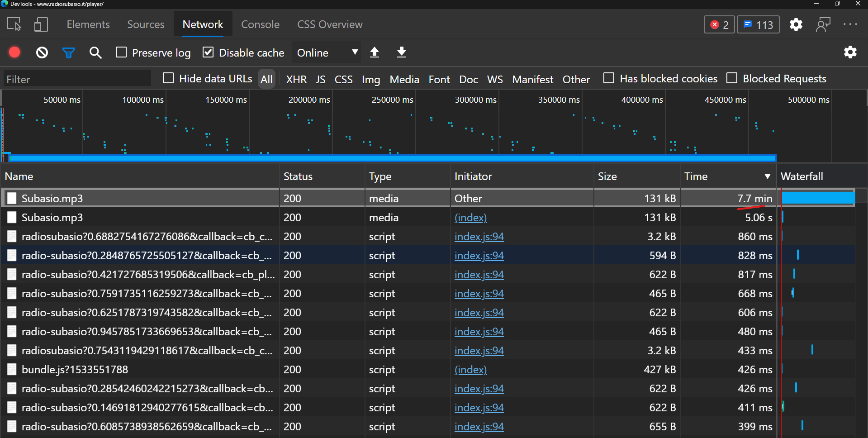
Task: Filter requests by Other type
Action: coord(576,80)
